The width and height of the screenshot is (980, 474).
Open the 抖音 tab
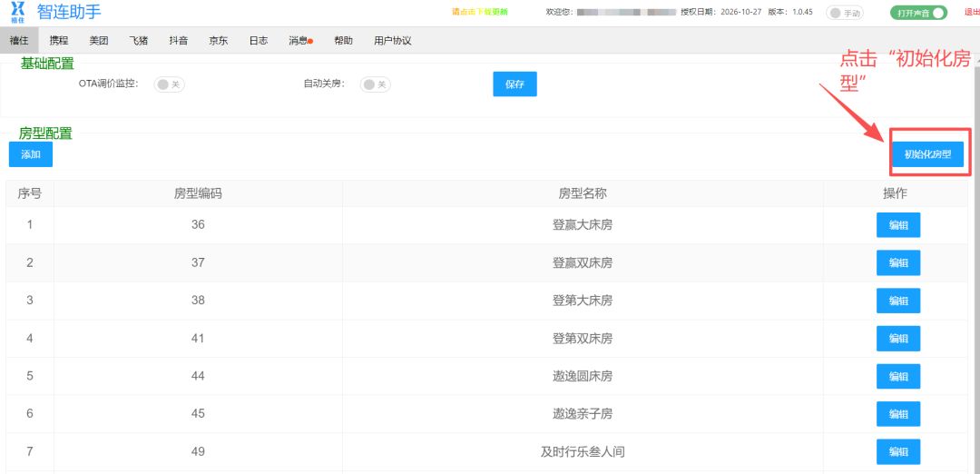(178, 41)
